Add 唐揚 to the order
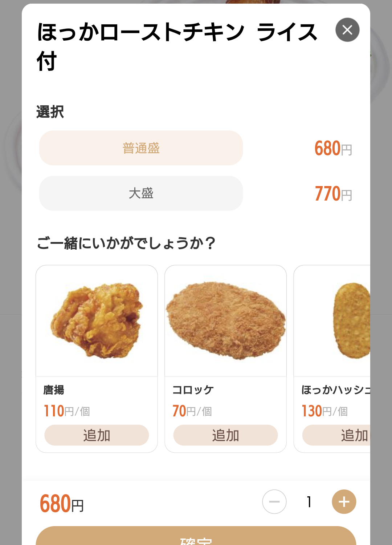Screen dimensions: 392x545 pos(97,435)
